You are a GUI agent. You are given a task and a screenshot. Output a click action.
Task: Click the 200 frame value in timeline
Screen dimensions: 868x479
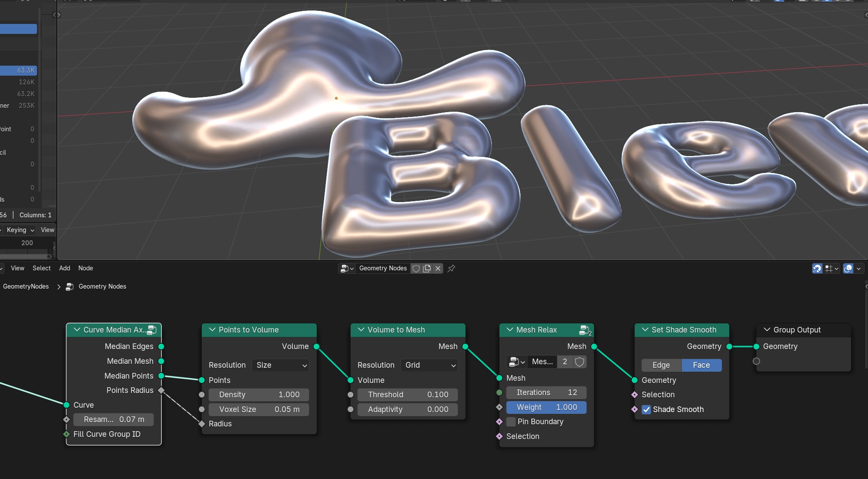point(27,243)
